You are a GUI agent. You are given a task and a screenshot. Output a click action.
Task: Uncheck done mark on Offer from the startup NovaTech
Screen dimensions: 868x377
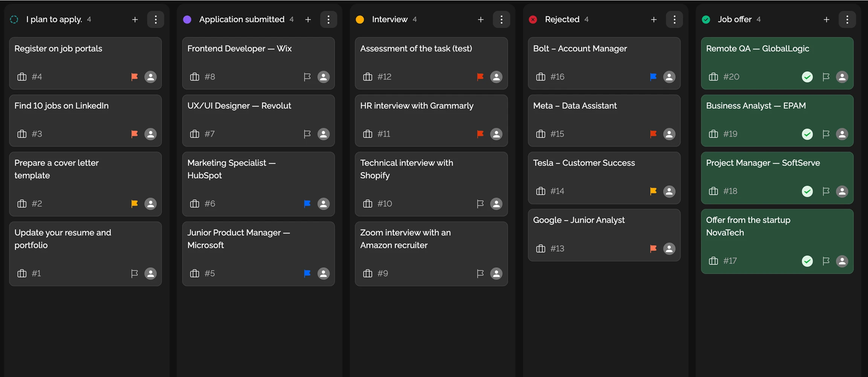coord(807,261)
